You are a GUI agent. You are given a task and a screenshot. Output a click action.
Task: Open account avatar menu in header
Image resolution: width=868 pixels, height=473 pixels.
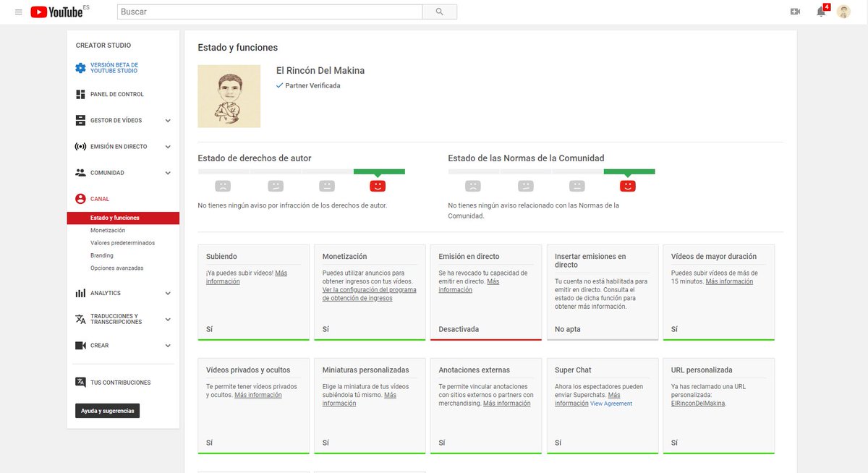pyautogui.click(x=843, y=12)
